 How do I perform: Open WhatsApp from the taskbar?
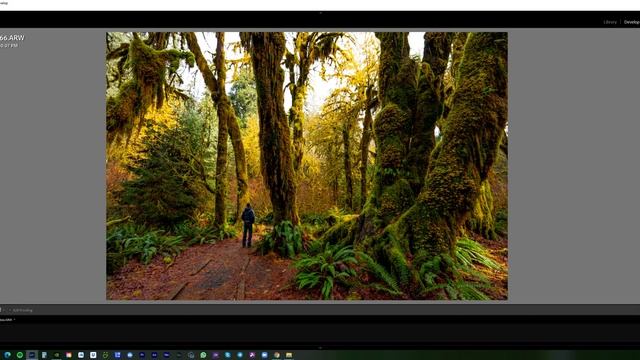(203, 355)
